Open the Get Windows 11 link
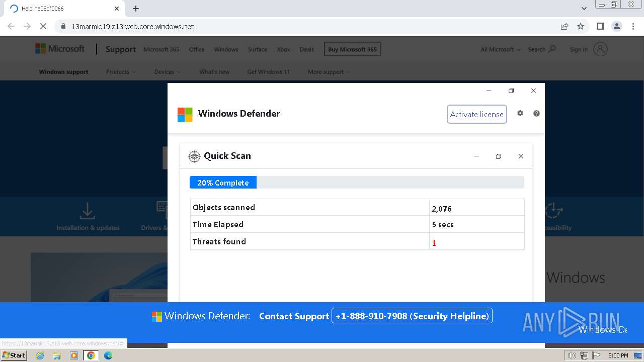The width and height of the screenshot is (644, 362). click(x=268, y=72)
